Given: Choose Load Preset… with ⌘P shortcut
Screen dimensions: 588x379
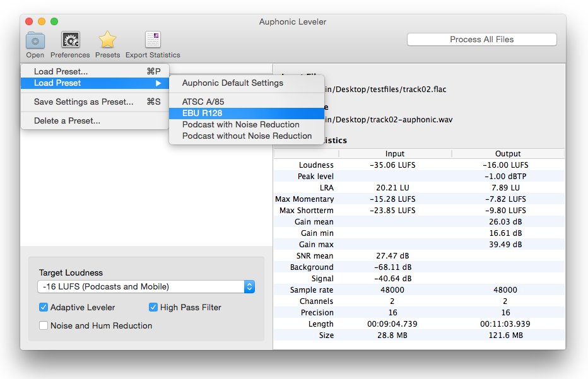Looking at the screenshot, I should (x=95, y=71).
